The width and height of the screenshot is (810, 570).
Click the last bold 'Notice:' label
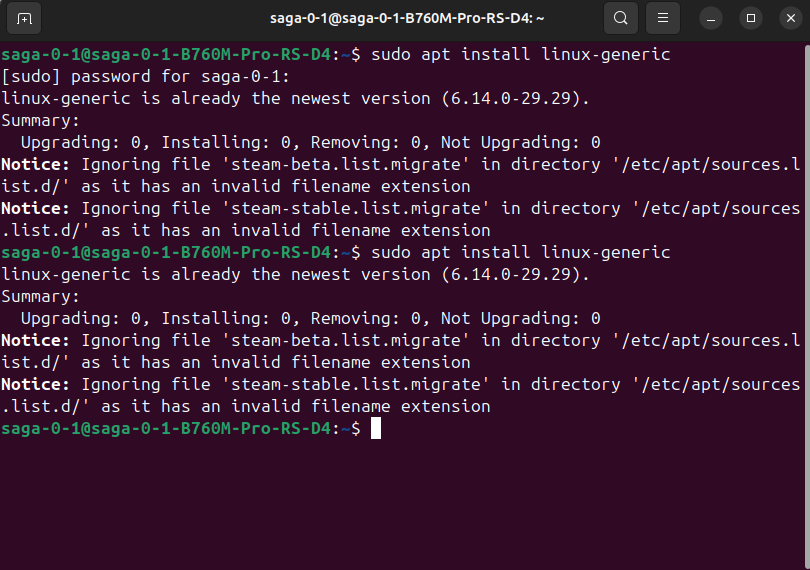point(36,385)
